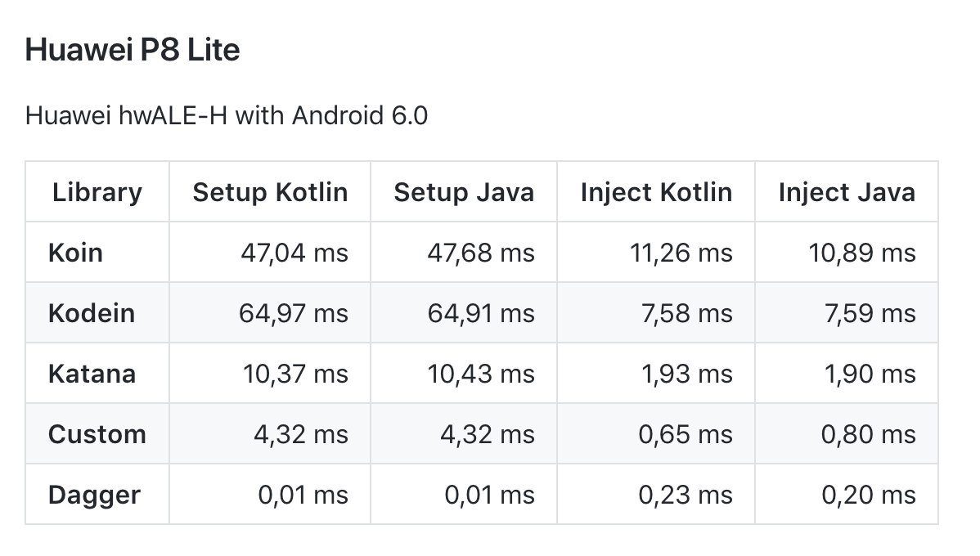The width and height of the screenshot is (980, 556).
Task: Select the Dagger row label
Action: click(94, 495)
